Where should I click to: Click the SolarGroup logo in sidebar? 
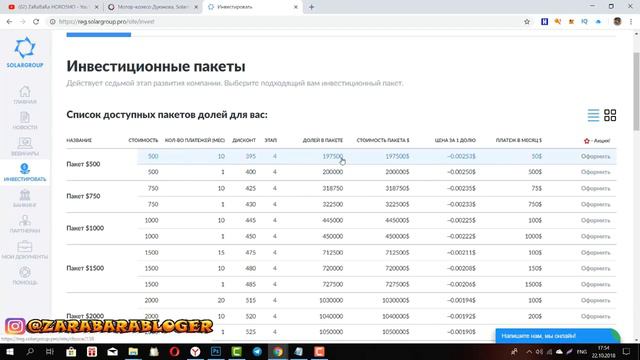point(24,52)
